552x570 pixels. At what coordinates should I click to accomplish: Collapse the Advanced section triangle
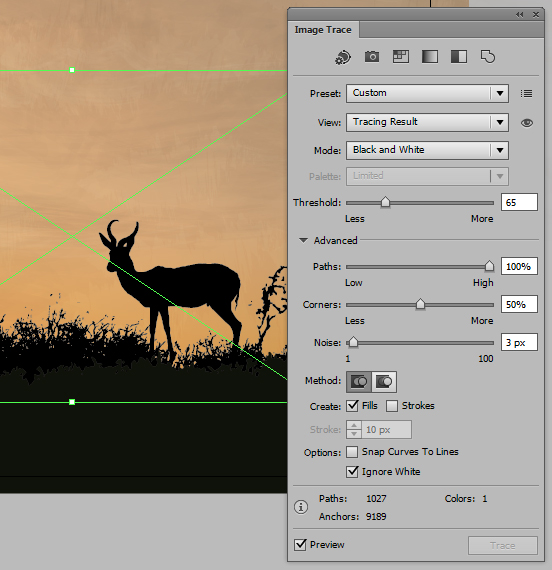tap(303, 240)
